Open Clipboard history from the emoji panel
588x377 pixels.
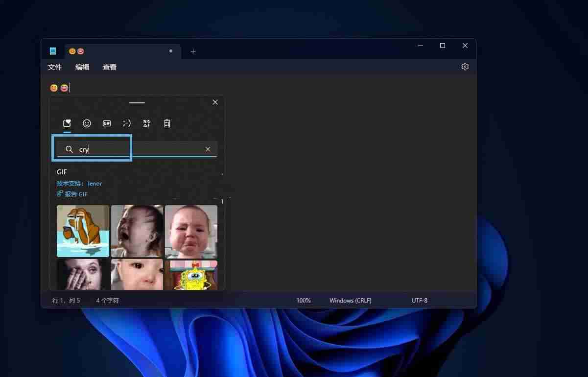pos(167,123)
